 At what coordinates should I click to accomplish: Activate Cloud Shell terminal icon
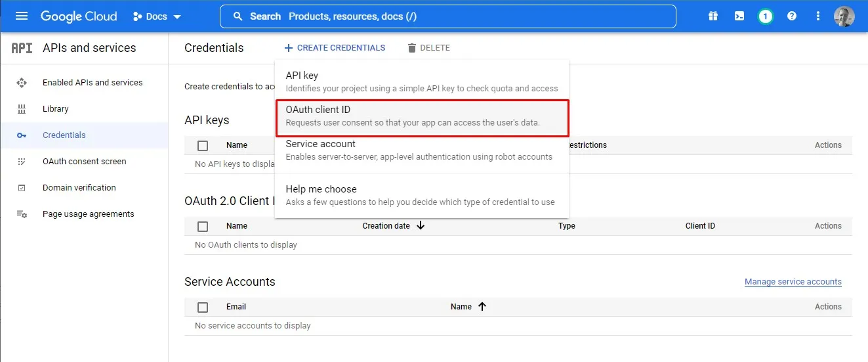[739, 16]
